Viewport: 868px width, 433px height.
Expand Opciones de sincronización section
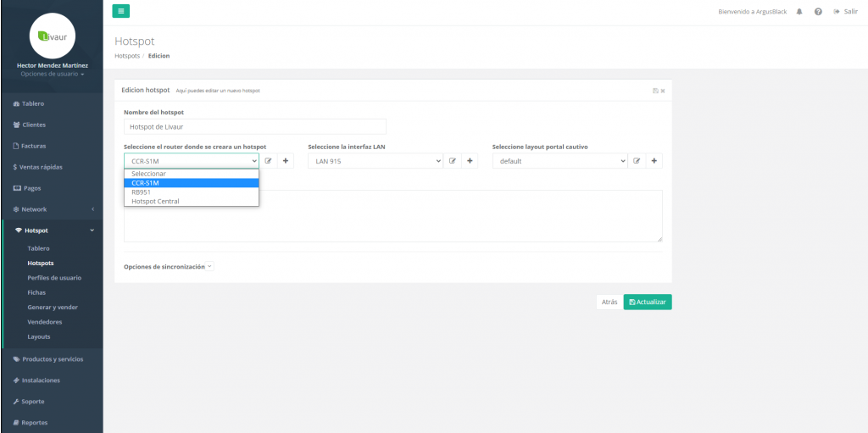point(168,266)
